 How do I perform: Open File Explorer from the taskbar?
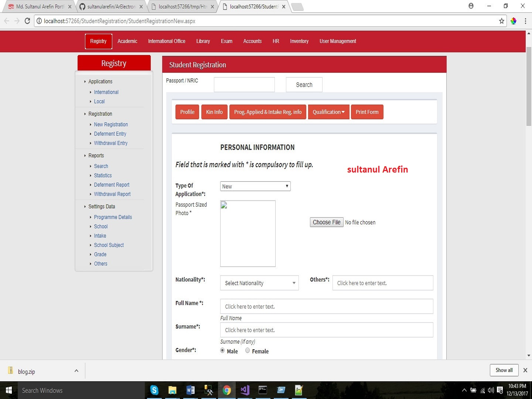173,390
